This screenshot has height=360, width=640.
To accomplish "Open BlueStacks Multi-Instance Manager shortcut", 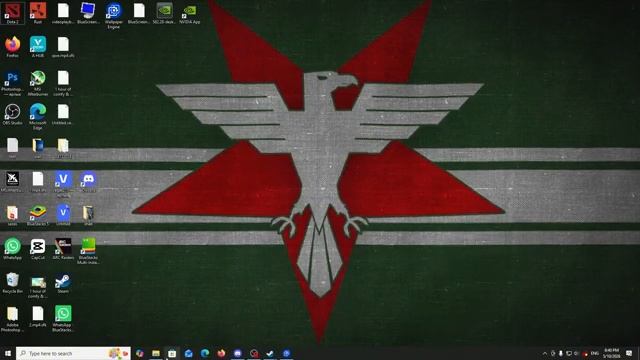I will point(88,251).
